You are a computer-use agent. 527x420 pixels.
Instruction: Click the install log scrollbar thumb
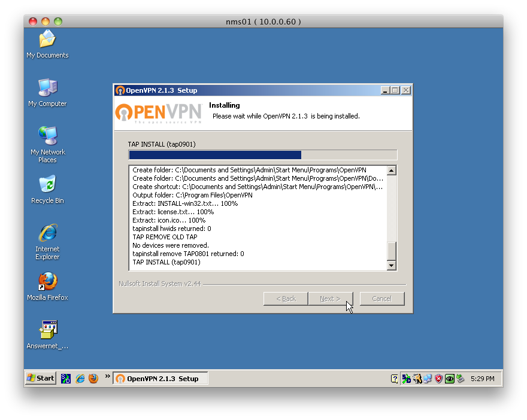click(391, 251)
